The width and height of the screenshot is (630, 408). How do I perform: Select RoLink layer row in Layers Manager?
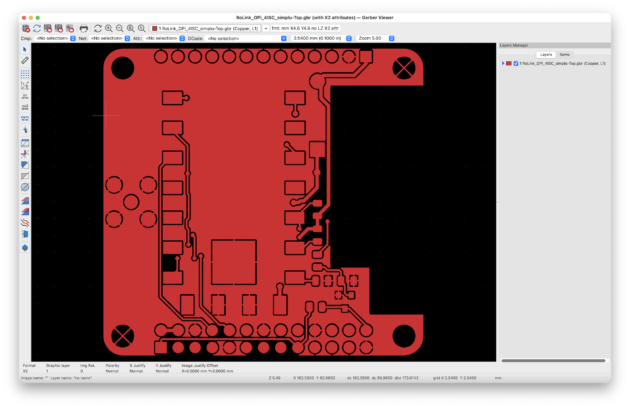(x=554, y=64)
